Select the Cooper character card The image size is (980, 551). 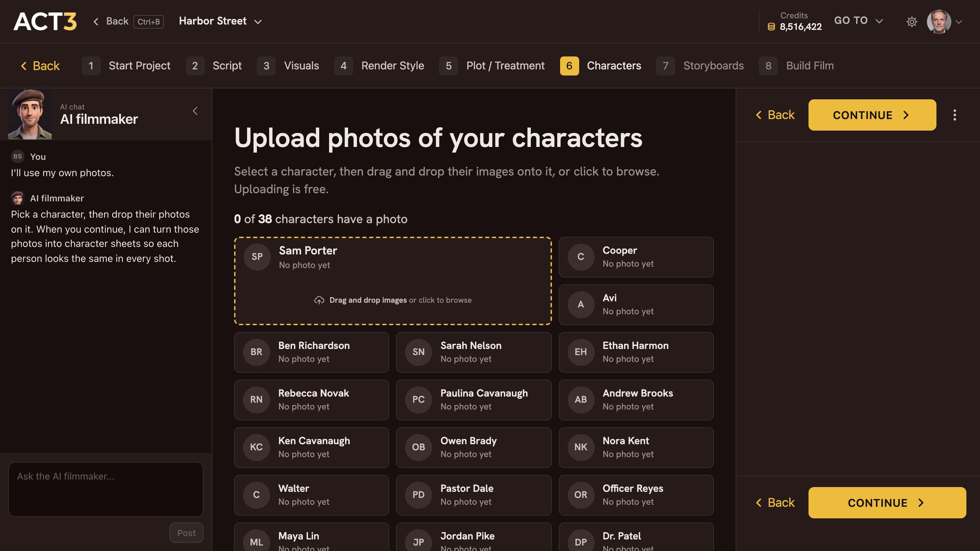[x=636, y=257]
